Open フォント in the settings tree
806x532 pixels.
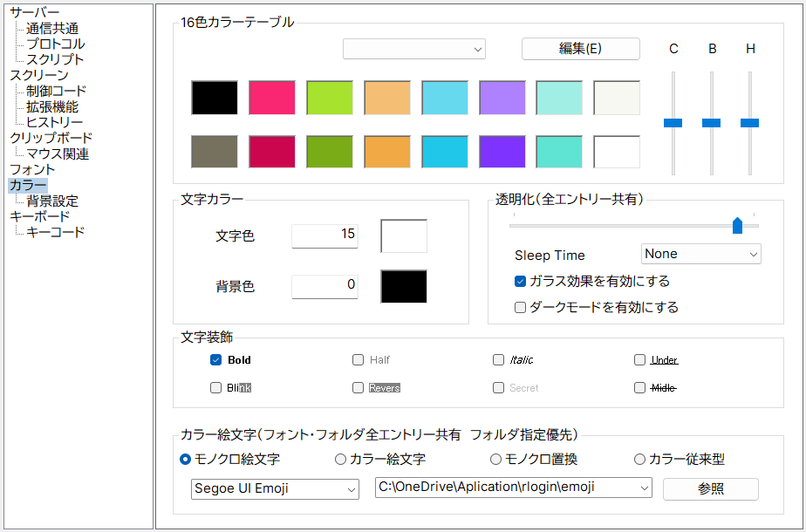[32, 169]
